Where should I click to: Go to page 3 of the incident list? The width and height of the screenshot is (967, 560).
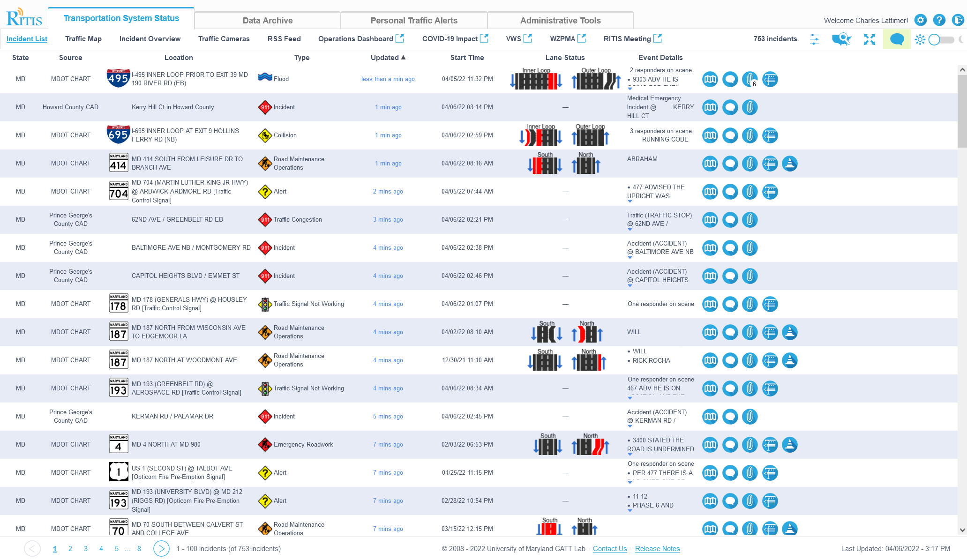point(85,548)
